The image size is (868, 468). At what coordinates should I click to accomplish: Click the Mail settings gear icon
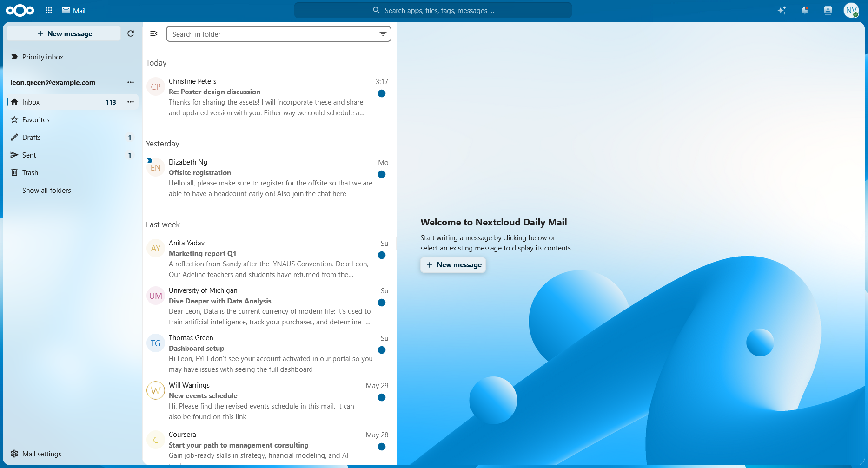pyautogui.click(x=14, y=454)
